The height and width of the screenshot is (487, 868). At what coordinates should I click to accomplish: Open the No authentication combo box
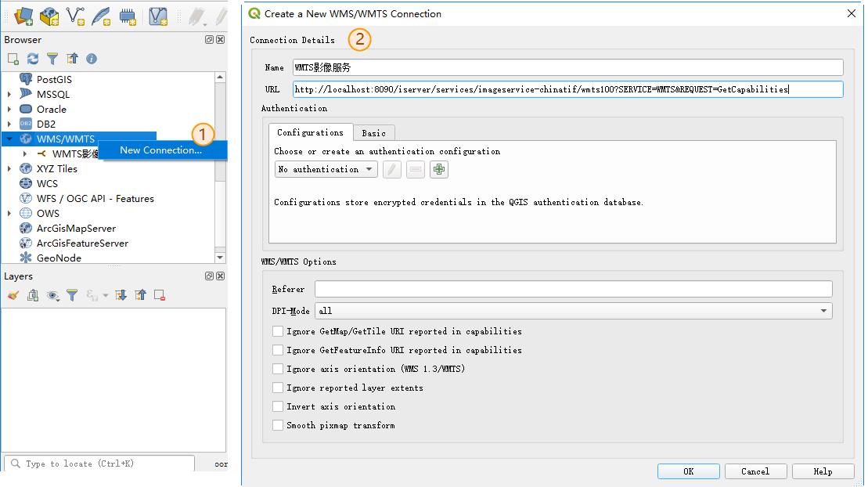[326, 169]
